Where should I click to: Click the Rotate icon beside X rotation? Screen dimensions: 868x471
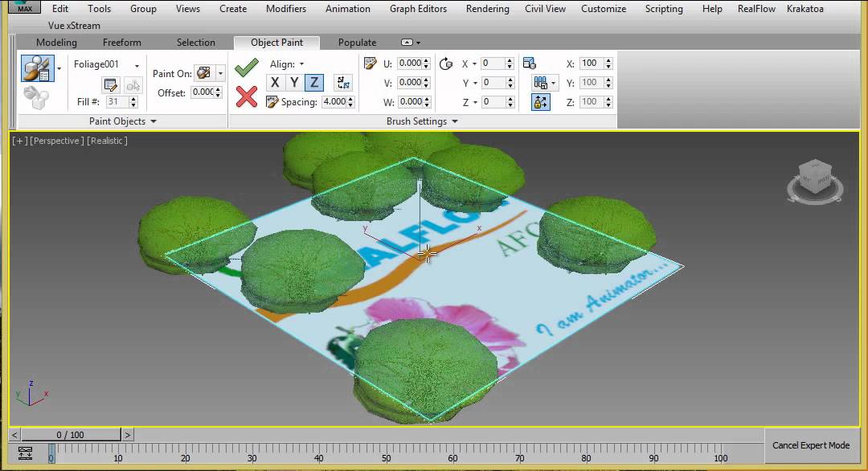tap(445, 64)
